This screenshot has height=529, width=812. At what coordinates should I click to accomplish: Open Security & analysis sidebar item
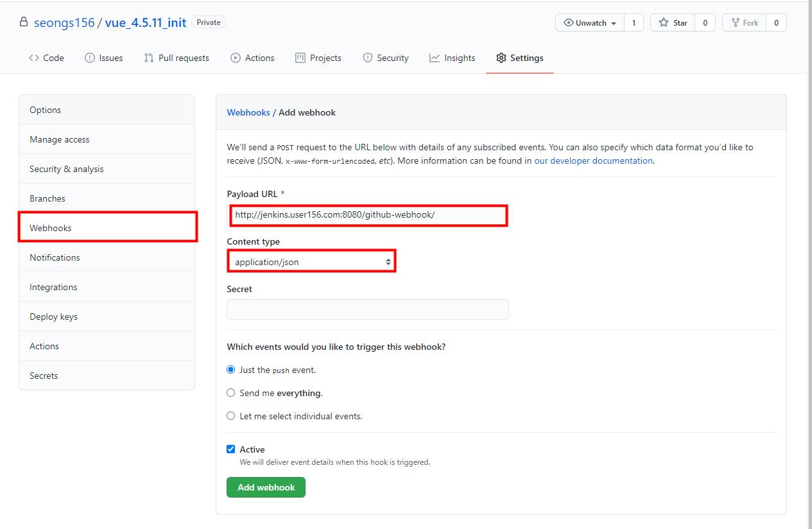click(x=107, y=169)
